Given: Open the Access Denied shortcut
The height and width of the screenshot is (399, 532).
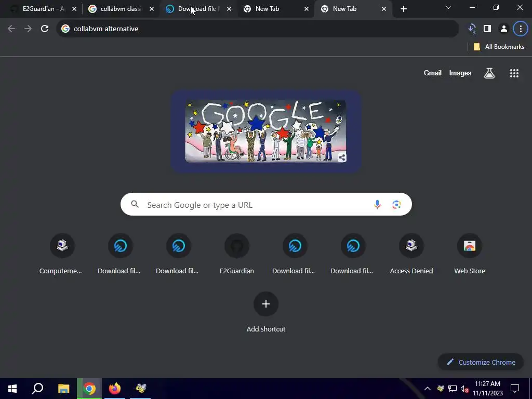Looking at the screenshot, I should pos(411,254).
